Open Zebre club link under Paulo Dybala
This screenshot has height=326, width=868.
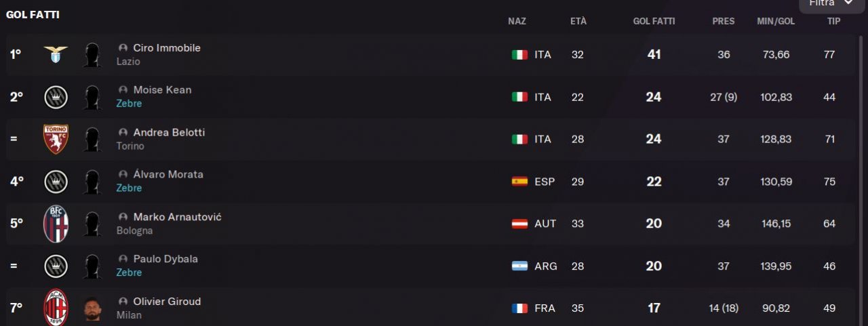[x=129, y=272]
